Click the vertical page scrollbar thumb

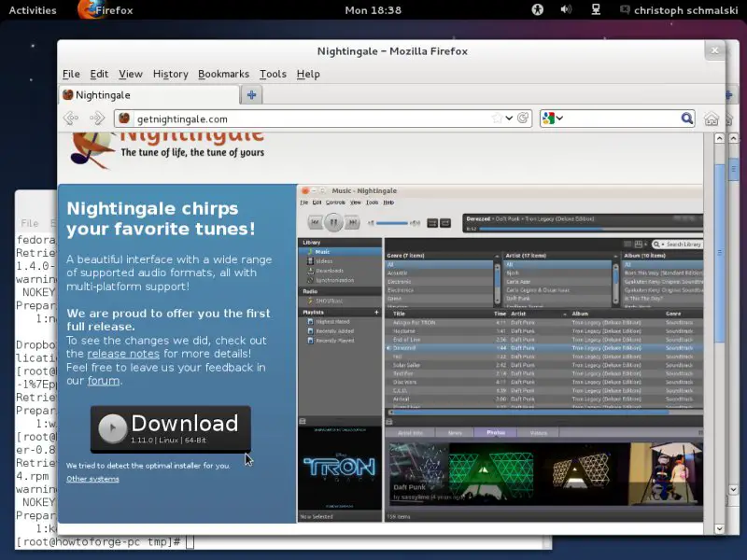719,252
